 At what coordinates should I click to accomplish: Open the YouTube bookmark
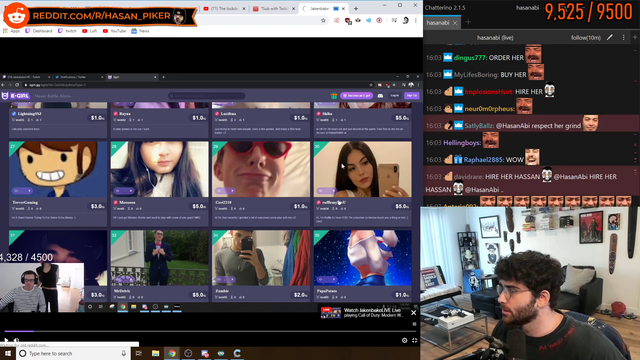tap(114, 31)
